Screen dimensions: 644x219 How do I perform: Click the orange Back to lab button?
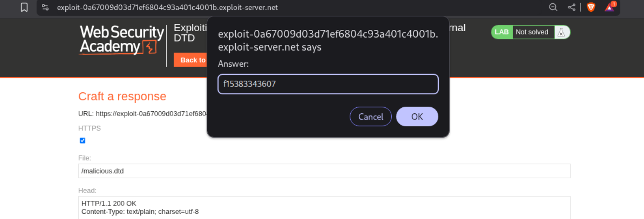point(190,60)
